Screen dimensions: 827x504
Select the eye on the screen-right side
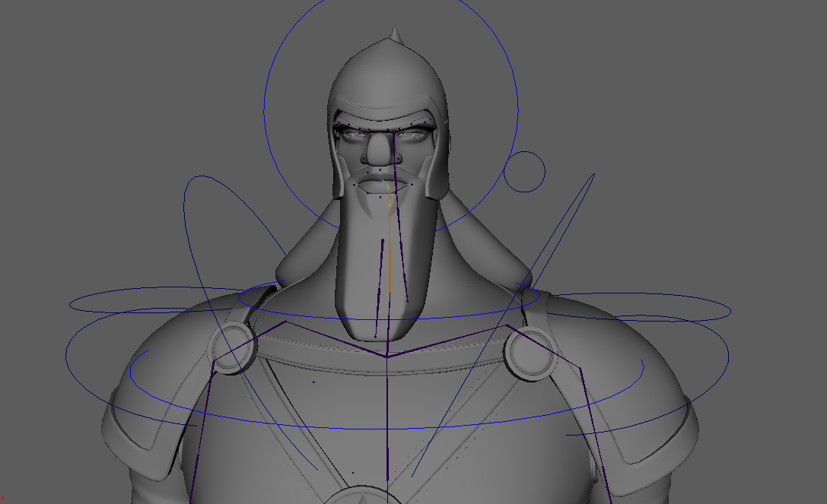pyautogui.click(x=412, y=135)
